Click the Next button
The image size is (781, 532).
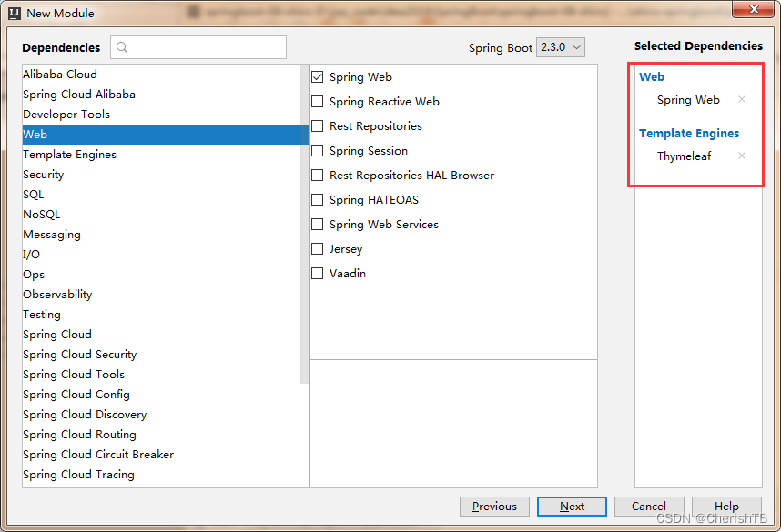(572, 507)
